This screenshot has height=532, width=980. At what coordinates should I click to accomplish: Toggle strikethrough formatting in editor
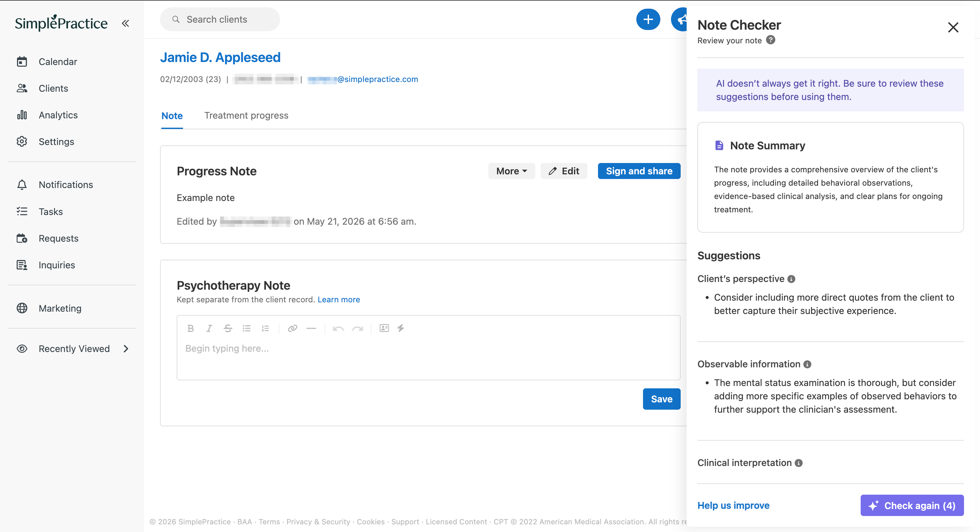228,328
